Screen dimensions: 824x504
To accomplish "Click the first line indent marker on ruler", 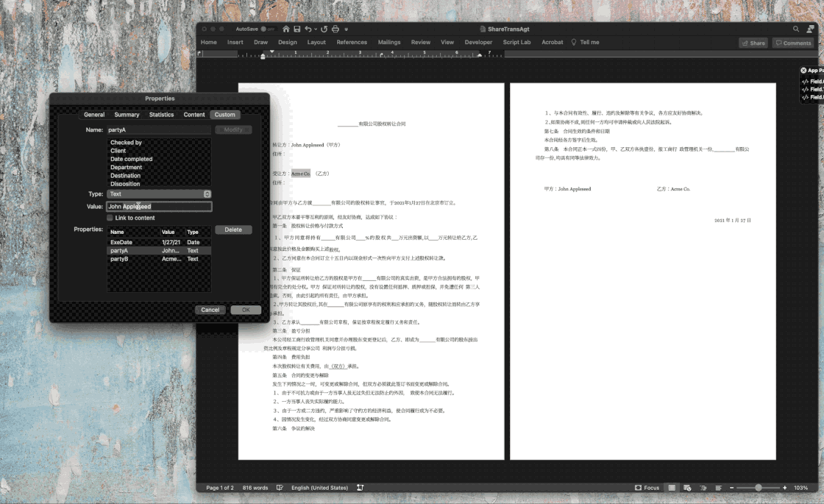I will 271,52.
